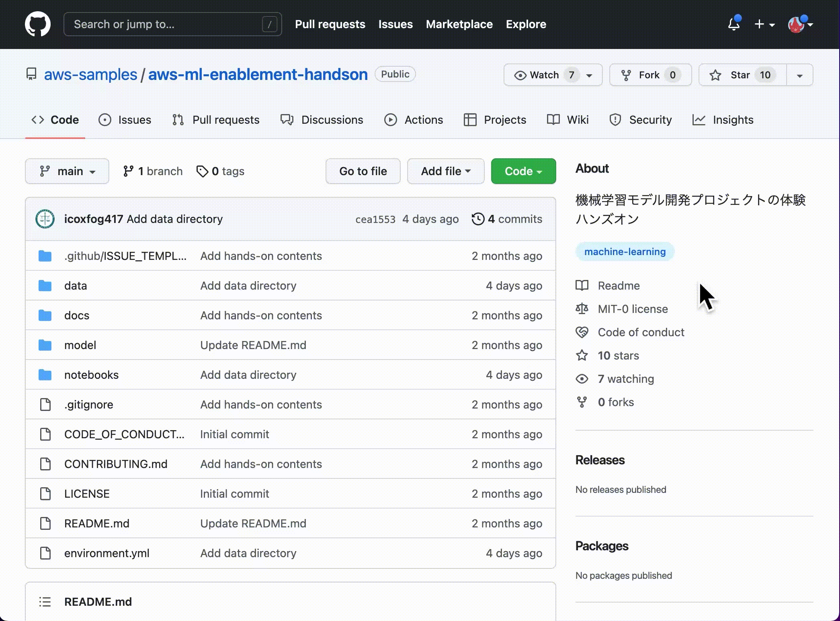Image resolution: width=840 pixels, height=621 pixels.
Task: Switch to the Discussions tab
Action: (322, 120)
